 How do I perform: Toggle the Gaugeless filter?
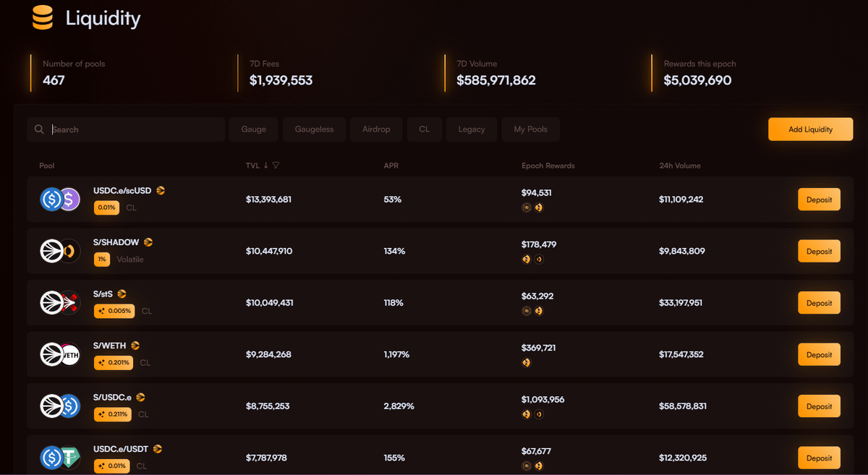[314, 129]
